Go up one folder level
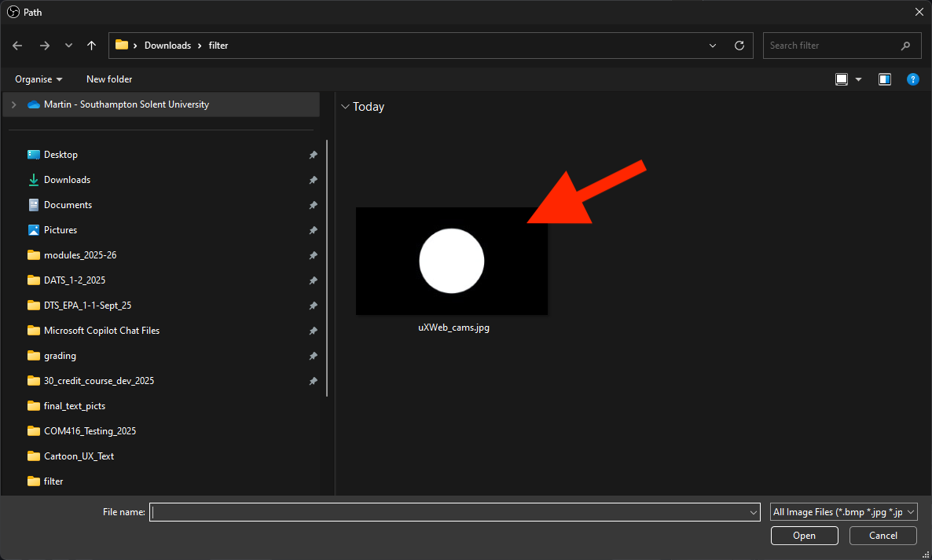932x560 pixels. coord(91,46)
